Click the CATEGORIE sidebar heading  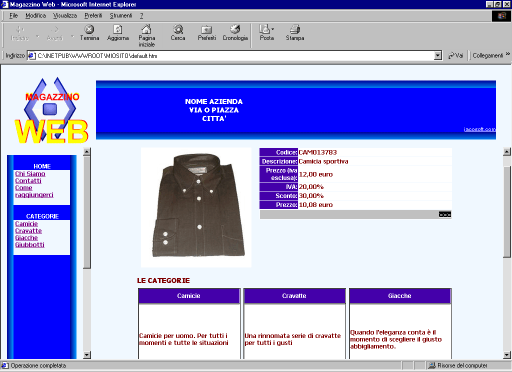(42, 216)
